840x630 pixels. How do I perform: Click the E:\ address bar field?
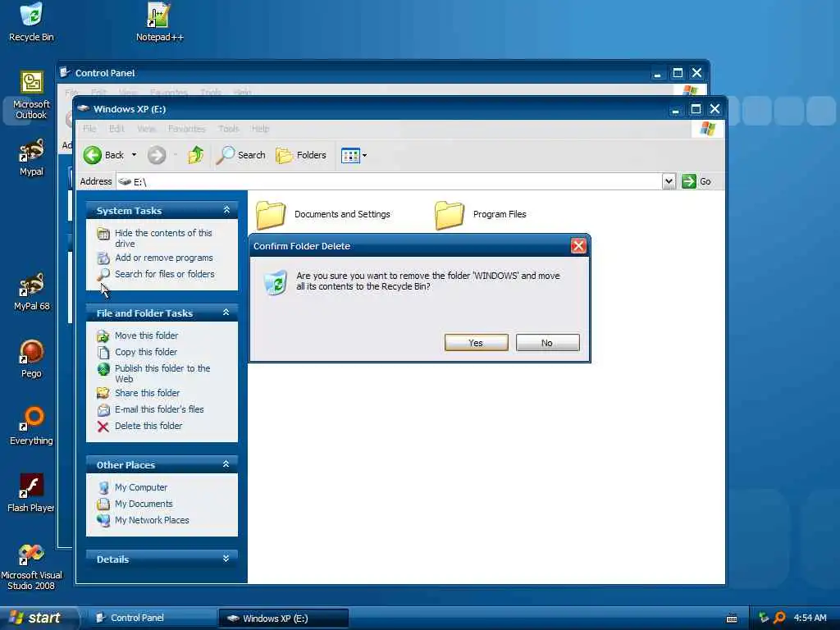point(390,181)
